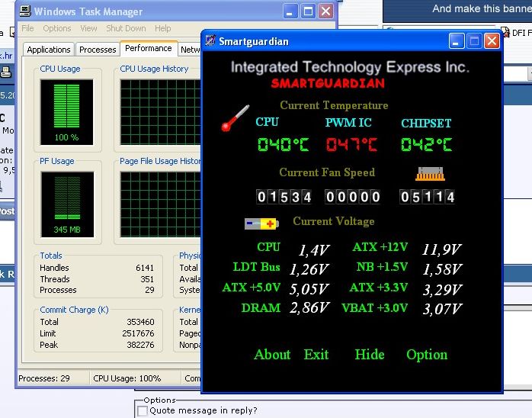Switch to the Processes tab
The height and width of the screenshot is (418, 532).
click(x=98, y=50)
